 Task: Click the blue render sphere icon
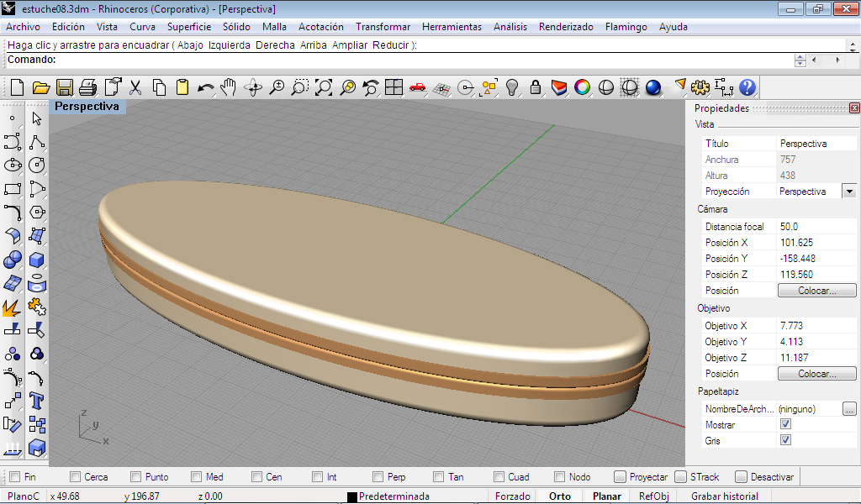[x=652, y=87]
